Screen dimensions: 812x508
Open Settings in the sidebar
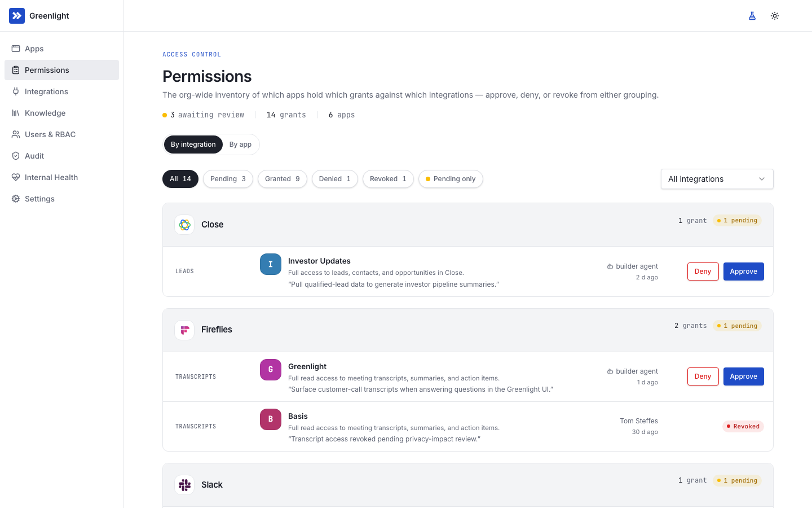61,199
